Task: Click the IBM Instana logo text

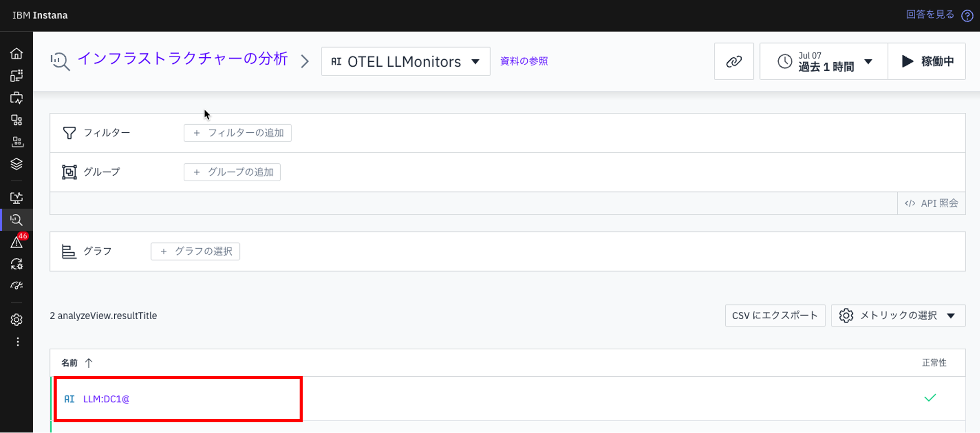Action: point(40,15)
